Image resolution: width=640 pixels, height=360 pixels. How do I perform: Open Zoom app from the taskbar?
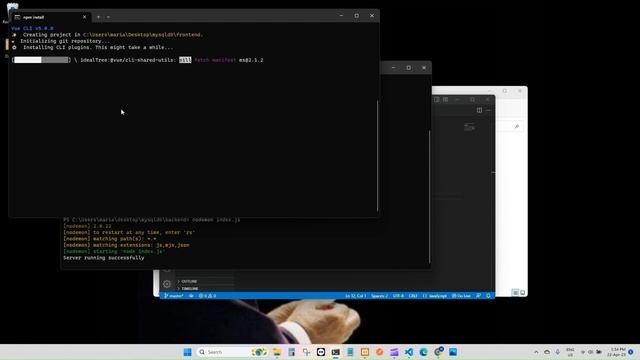(x=321, y=352)
